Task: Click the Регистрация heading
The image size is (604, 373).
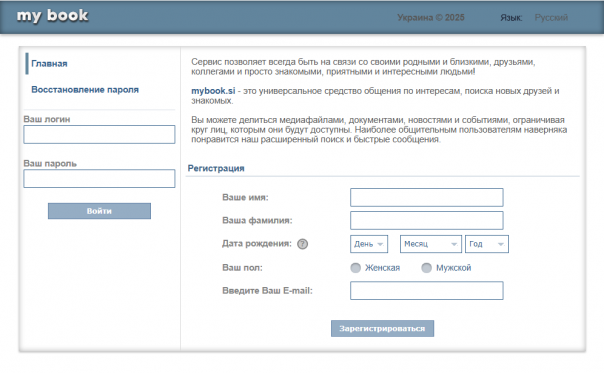Action: 216,168
